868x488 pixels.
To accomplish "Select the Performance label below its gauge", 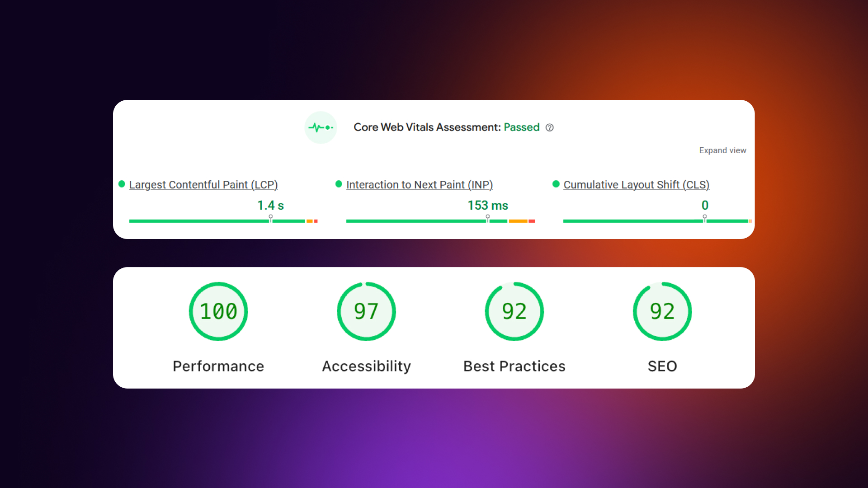I will point(218,366).
